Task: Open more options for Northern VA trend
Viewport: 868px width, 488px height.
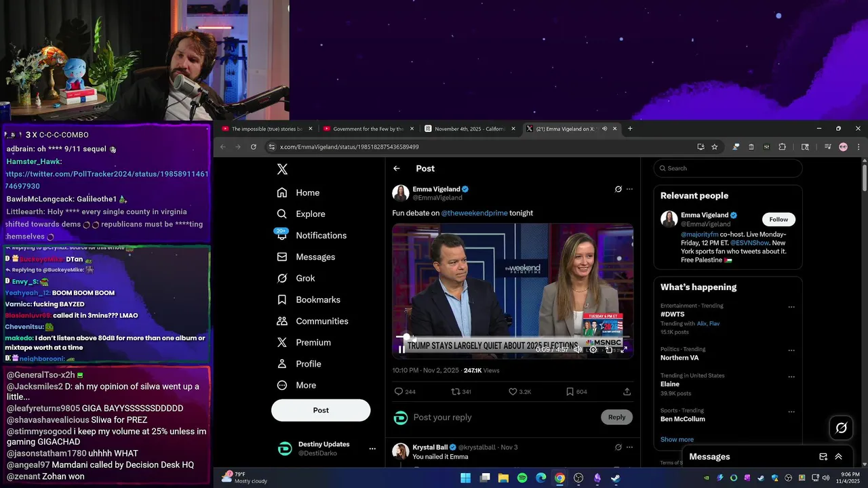Action: point(791,350)
